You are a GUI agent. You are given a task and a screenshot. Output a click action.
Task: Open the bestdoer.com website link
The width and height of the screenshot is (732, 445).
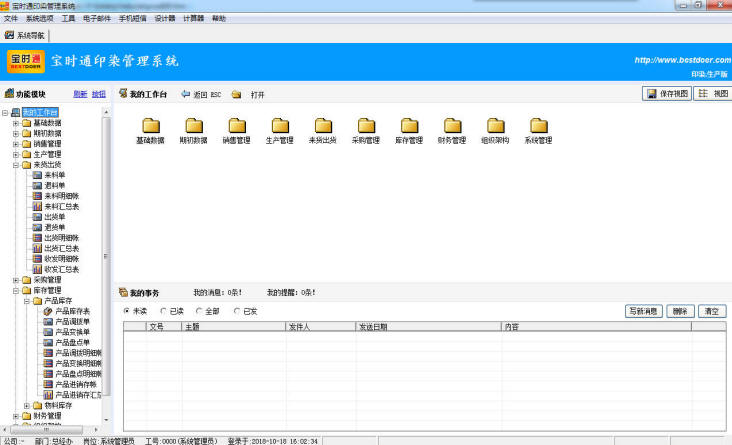pyautogui.click(x=683, y=60)
